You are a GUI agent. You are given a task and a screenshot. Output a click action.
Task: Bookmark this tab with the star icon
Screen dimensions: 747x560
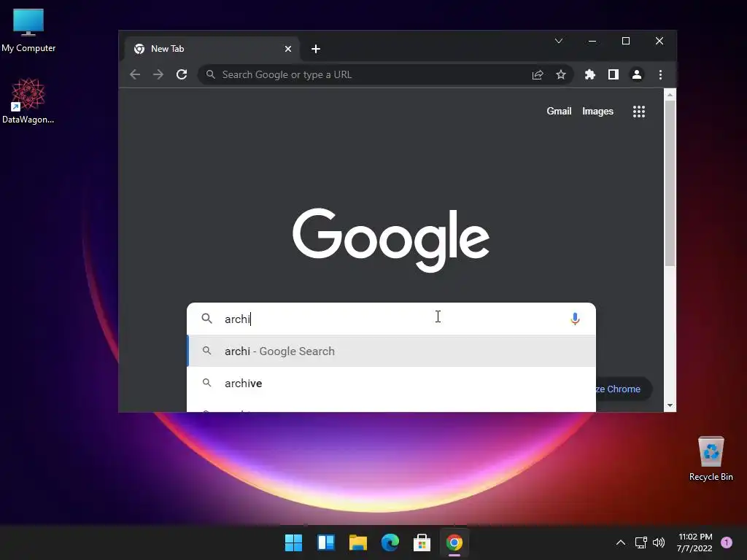click(x=561, y=75)
